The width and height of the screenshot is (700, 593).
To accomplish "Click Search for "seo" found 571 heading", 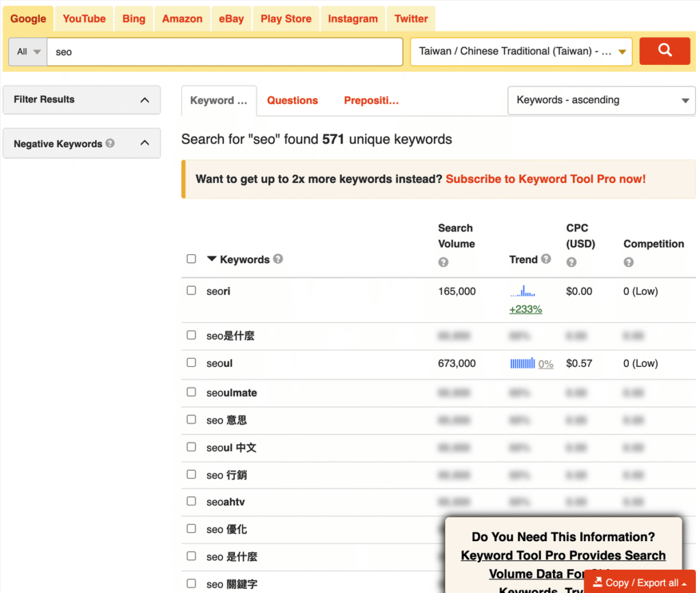I will point(317,139).
